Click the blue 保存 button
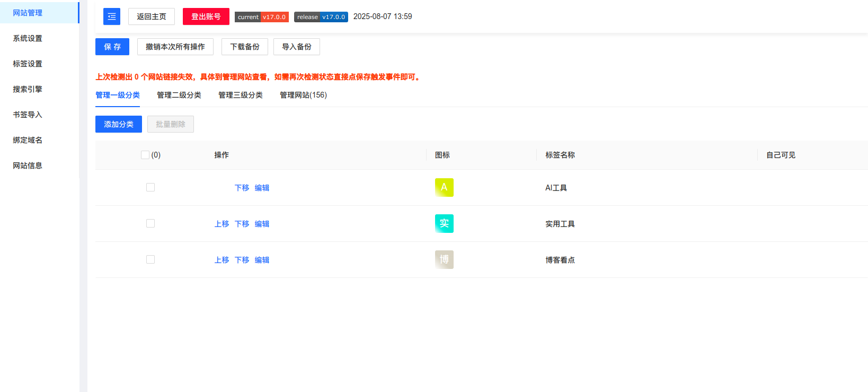The width and height of the screenshot is (868, 392). point(112,47)
